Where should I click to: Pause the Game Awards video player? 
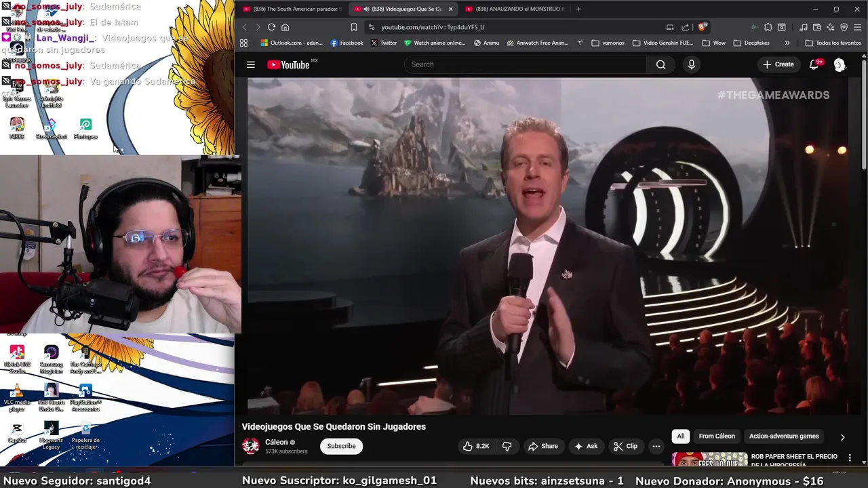(x=548, y=245)
